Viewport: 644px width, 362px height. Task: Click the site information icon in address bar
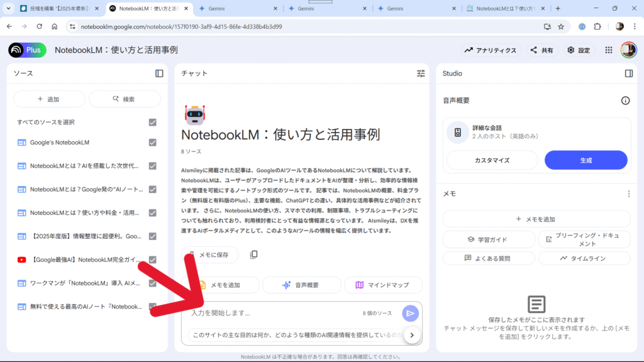tap(72, 26)
